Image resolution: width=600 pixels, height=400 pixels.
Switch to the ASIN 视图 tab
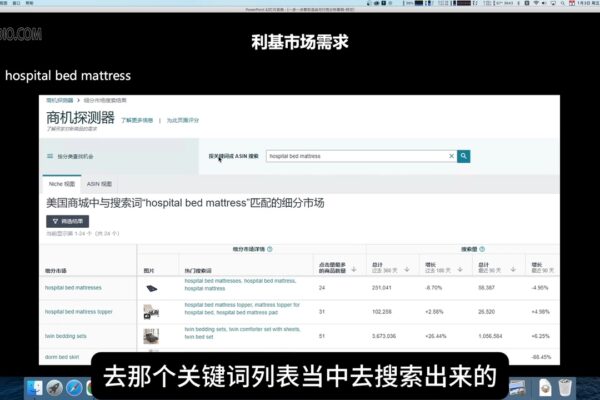(99, 184)
